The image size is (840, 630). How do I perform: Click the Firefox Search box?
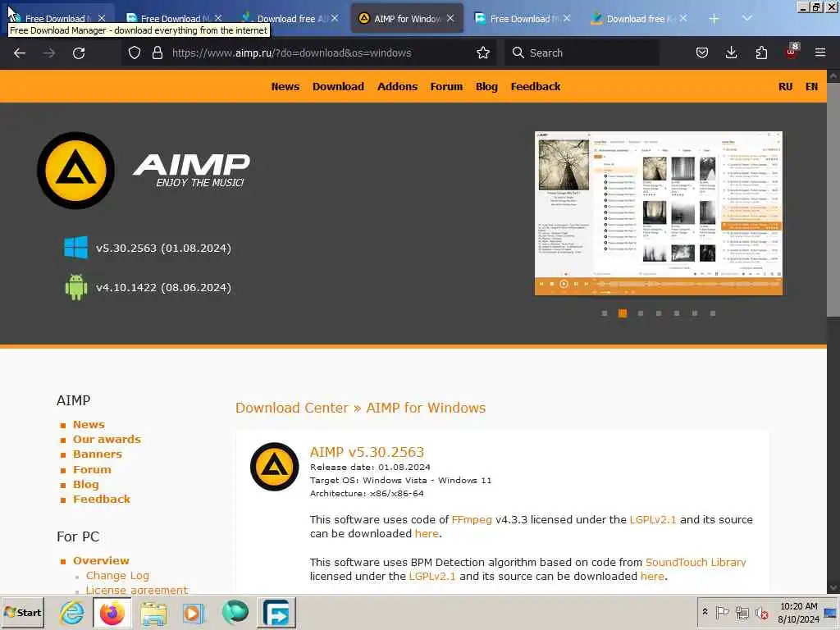[582, 52]
